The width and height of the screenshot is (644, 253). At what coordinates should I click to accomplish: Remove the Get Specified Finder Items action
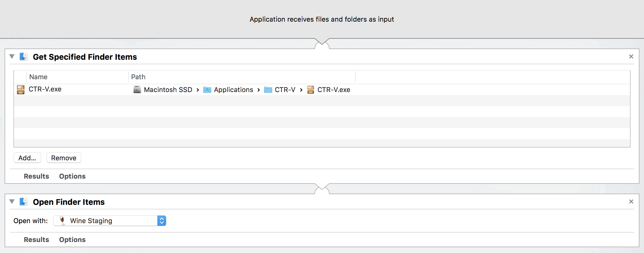631,56
